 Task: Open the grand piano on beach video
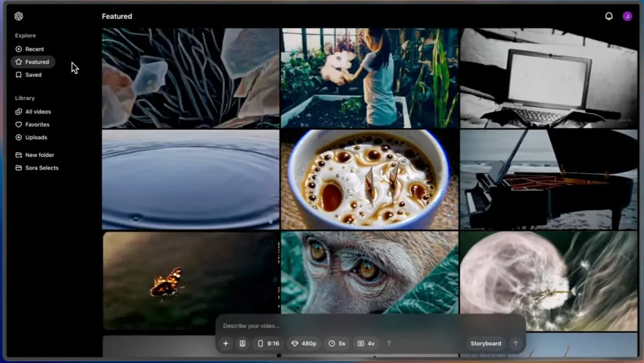(548, 179)
